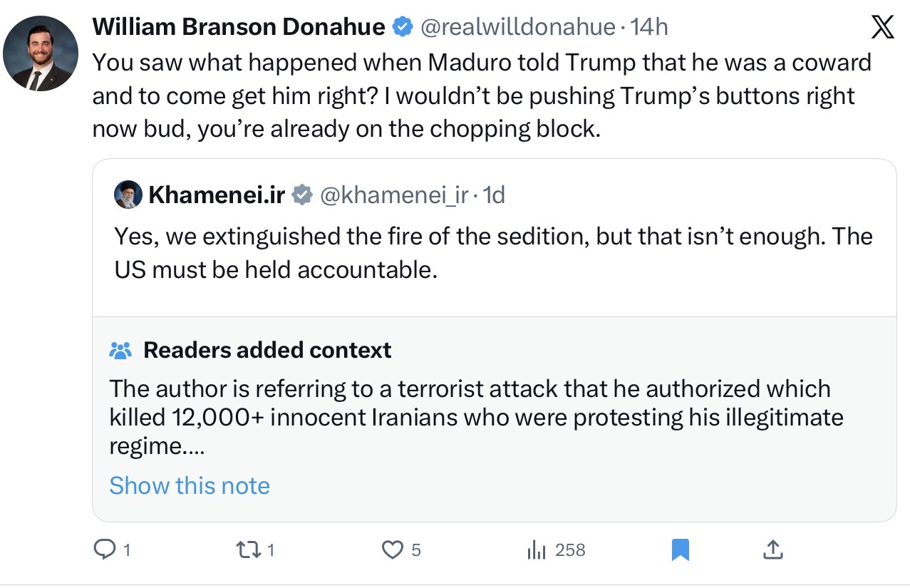
Task: Expand note via Show this note
Action: point(190,485)
